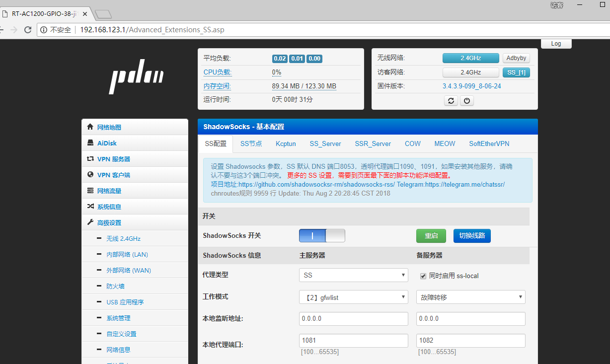Screen dimensions: 610x364
Task: Open the SSR_Server tab
Action: click(373, 144)
